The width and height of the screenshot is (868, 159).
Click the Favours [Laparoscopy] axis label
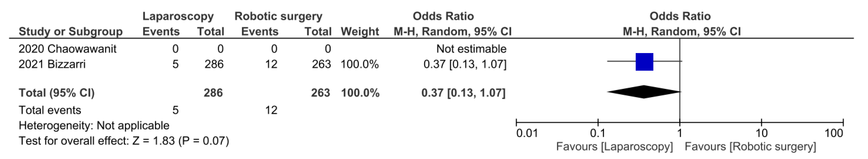pos(614,147)
